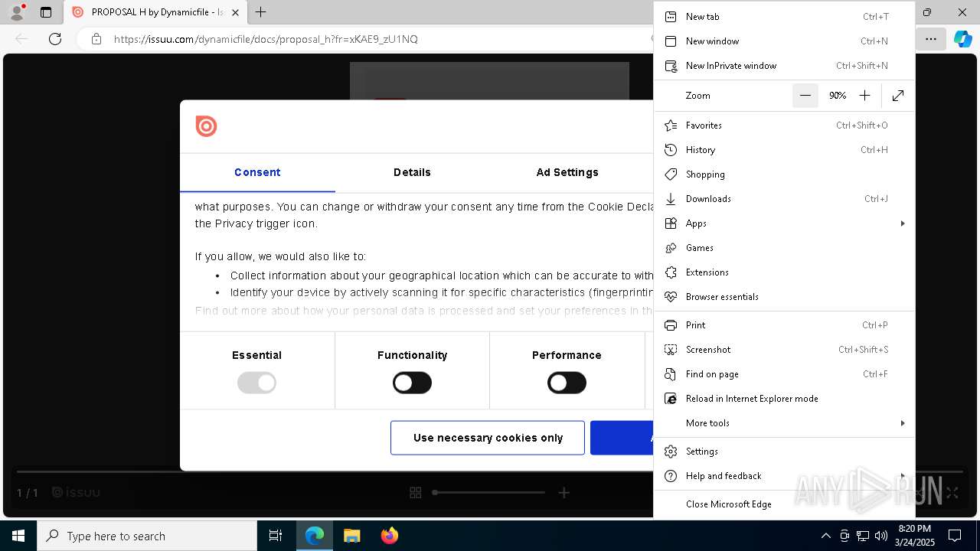The width and height of the screenshot is (980, 551).
Task: Reload in Internet Explorer mode
Action: coord(784,399)
